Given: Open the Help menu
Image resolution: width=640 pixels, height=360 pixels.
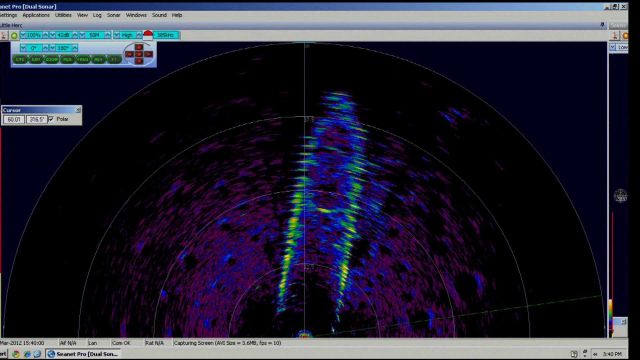Looking at the screenshot, I should (177, 15).
